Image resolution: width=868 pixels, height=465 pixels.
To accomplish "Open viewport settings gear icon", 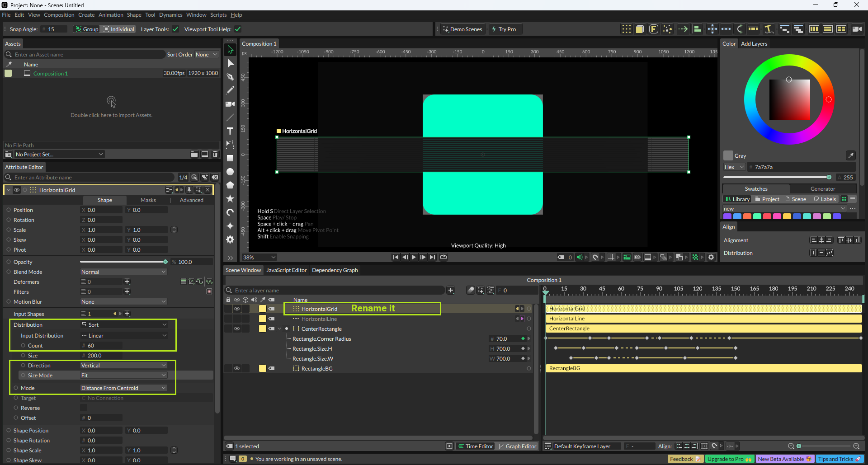I will point(711,257).
